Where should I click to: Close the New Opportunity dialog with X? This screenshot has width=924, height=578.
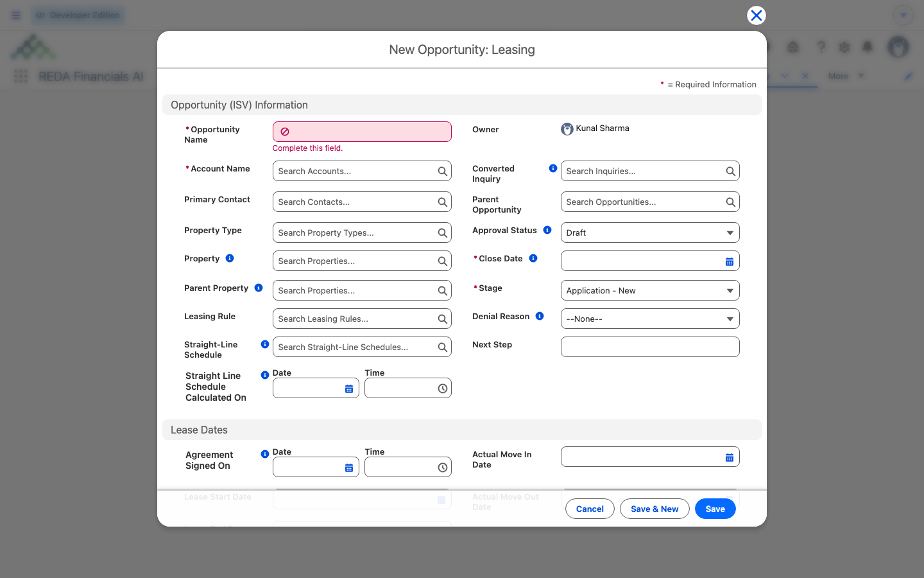757,15
